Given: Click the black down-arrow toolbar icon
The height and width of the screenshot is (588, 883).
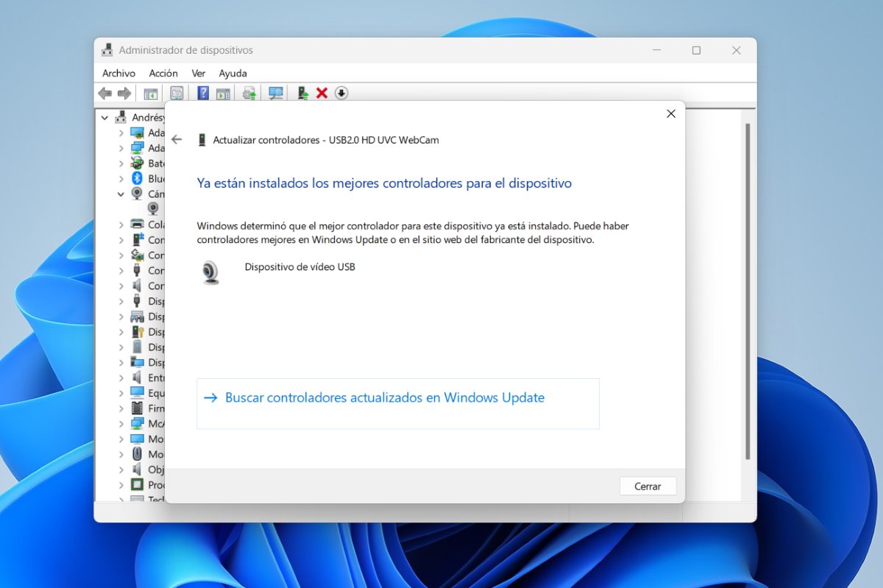Looking at the screenshot, I should 341,93.
